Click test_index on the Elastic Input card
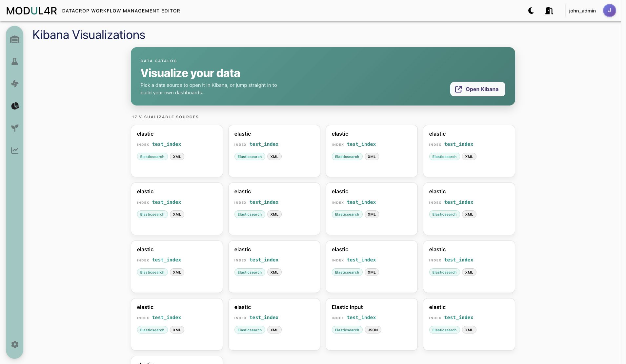 pyautogui.click(x=361, y=317)
